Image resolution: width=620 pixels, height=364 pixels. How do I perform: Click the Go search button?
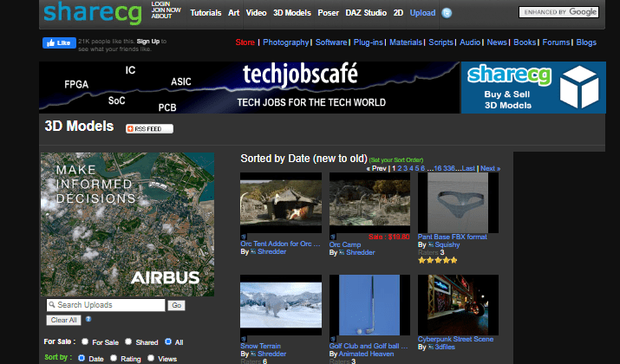tap(176, 305)
